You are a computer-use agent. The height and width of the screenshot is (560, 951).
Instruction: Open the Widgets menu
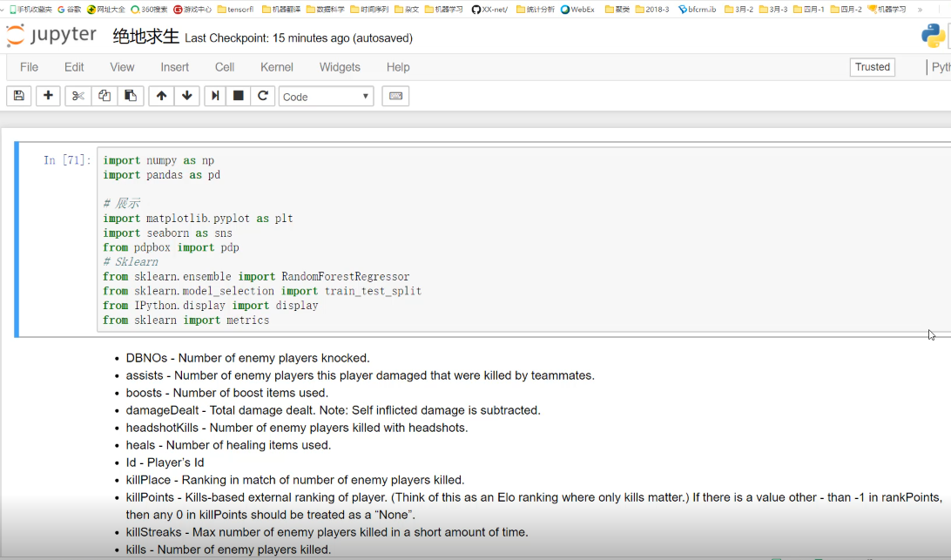coord(340,67)
